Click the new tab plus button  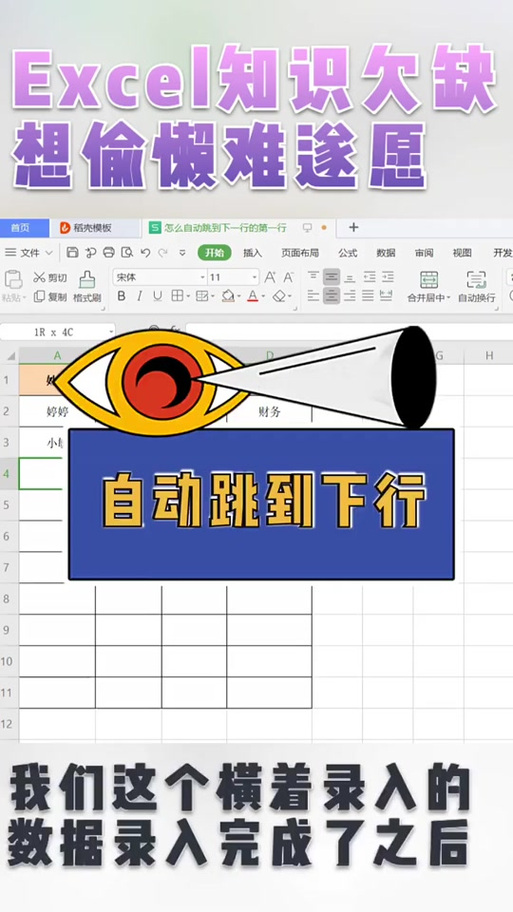pos(353,227)
